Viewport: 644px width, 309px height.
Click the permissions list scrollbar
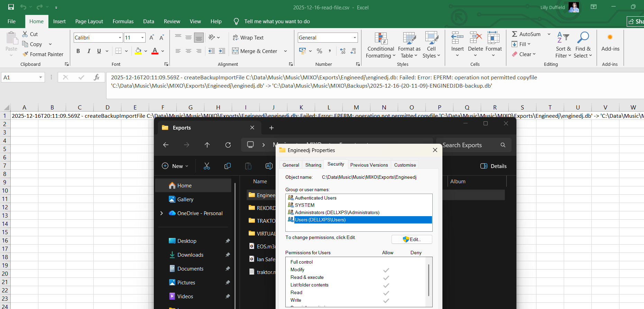[429, 280]
